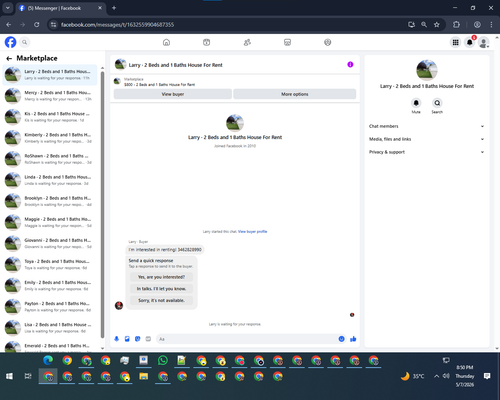500x400 pixels.
Task: Send a thumbs-up like
Action: pos(353,339)
